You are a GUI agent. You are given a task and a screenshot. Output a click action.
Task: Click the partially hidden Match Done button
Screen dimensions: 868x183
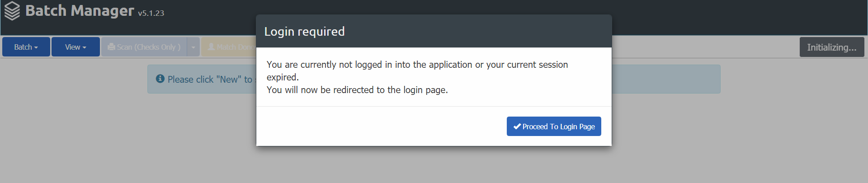(229, 47)
